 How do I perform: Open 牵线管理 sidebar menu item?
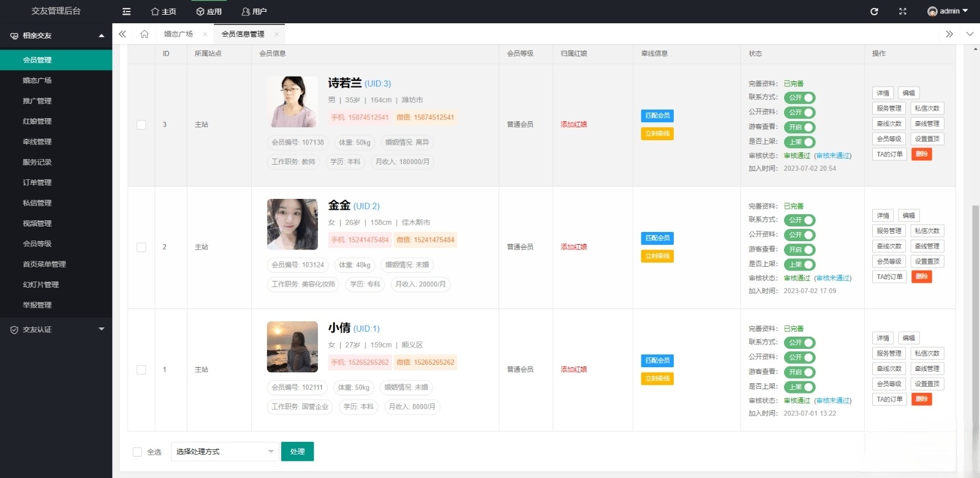click(56, 142)
